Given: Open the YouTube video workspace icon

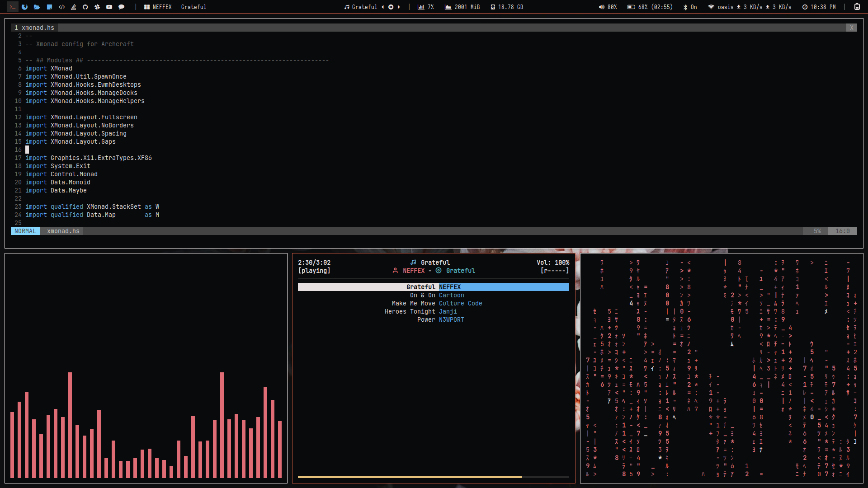Looking at the screenshot, I should coord(109,7).
